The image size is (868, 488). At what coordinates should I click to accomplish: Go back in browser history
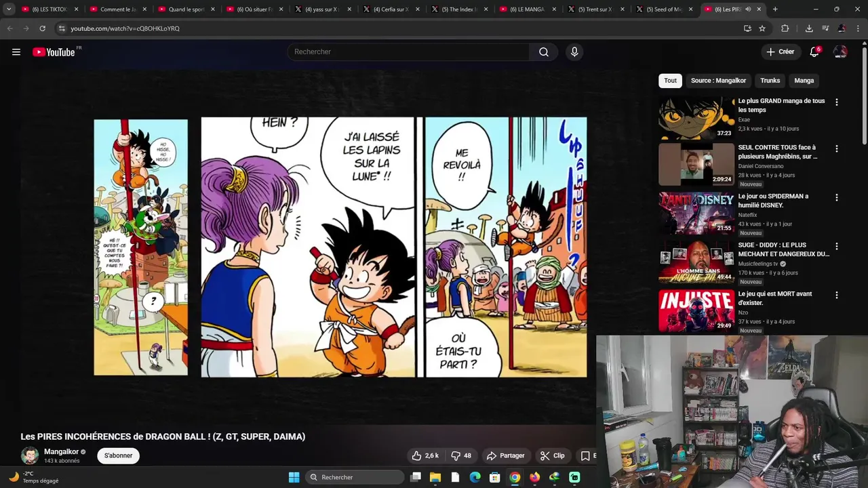(9, 28)
